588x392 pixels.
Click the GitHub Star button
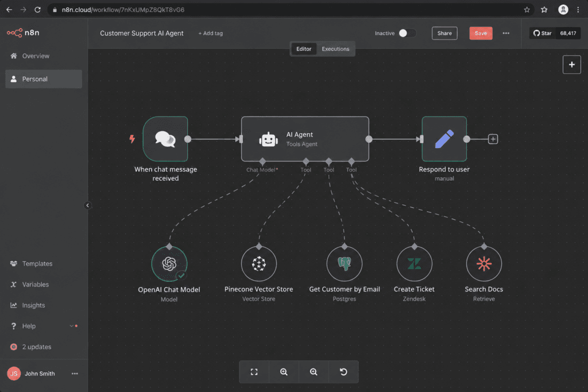[x=542, y=33]
